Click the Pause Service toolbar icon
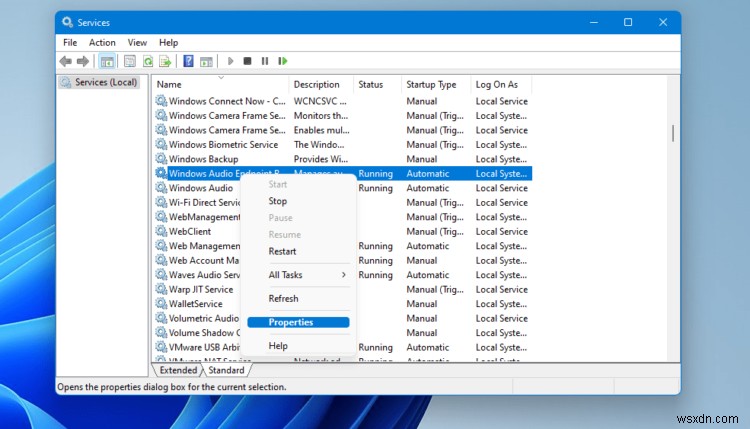The width and height of the screenshot is (750, 429). 265,61
